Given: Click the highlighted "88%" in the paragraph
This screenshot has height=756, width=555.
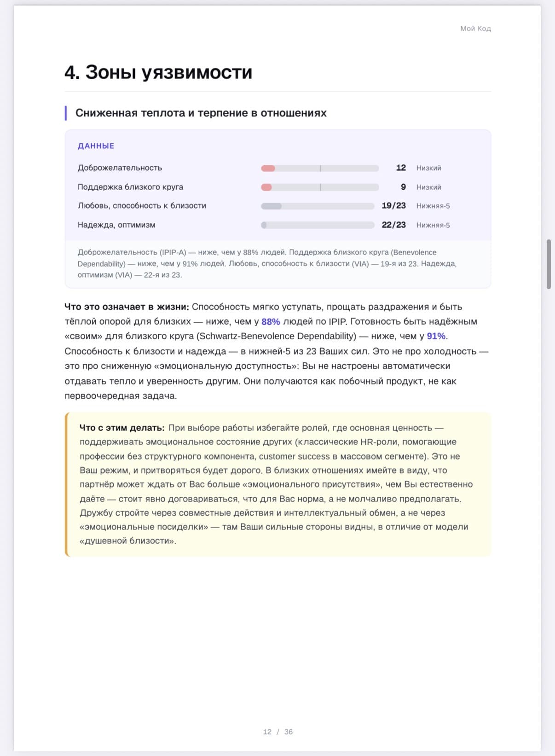Looking at the screenshot, I should [271, 322].
